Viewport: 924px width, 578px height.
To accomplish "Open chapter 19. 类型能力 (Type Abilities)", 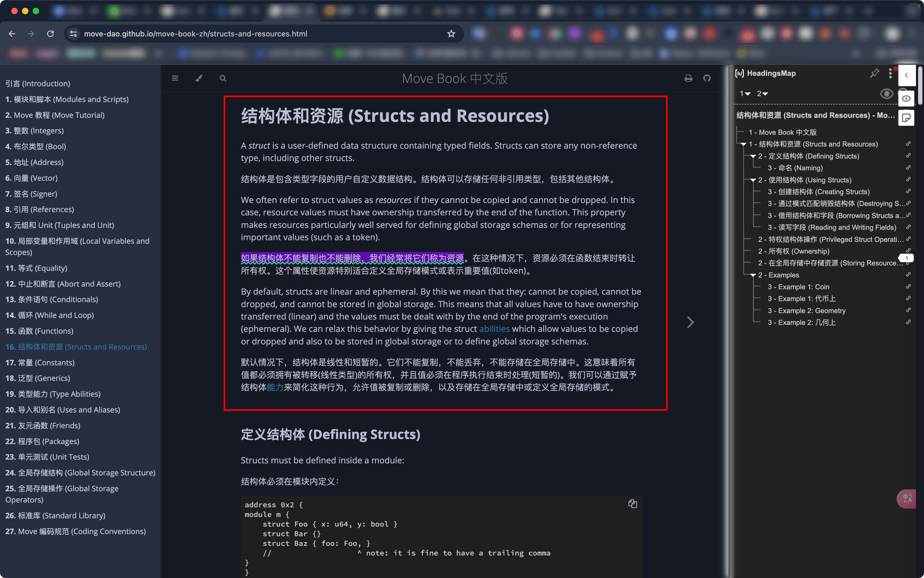I will [53, 394].
